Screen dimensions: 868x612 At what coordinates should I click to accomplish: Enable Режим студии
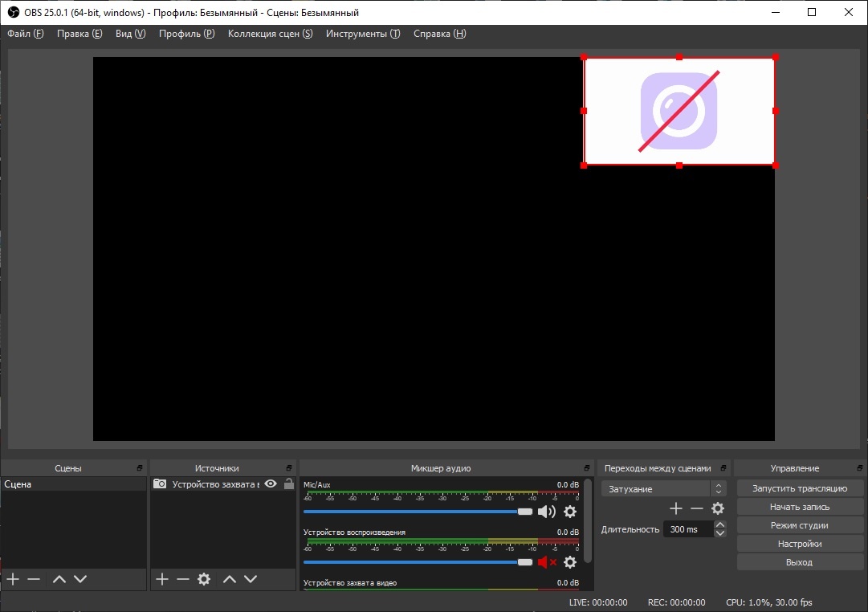coord(800,525)
